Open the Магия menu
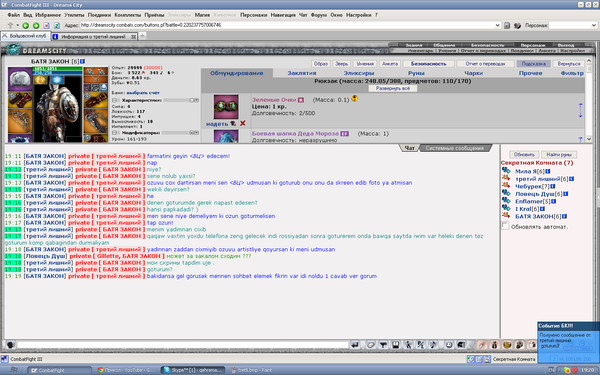Image resolution: width=600 pixels, height=375 pixels. [202, 15]
